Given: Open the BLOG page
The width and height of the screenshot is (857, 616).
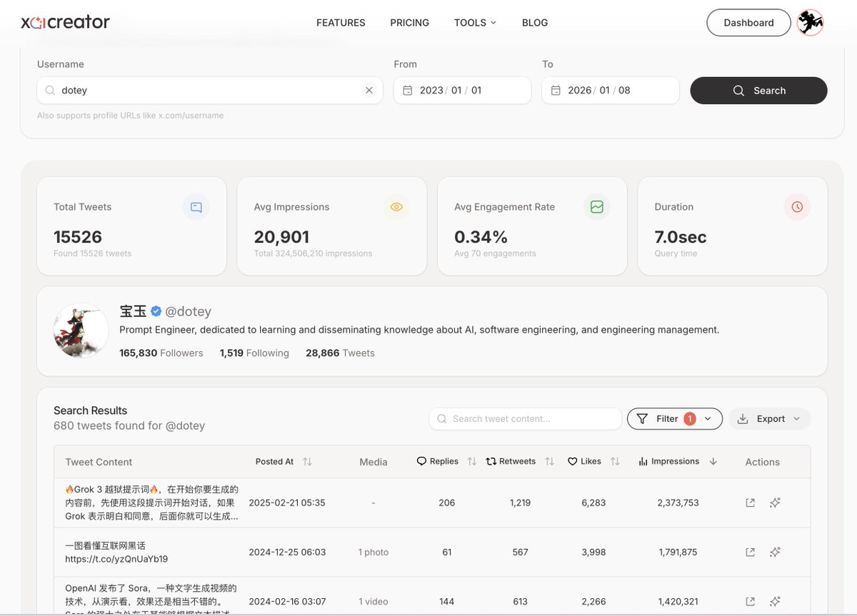Looking at the screenshot, I should (535, 23).
